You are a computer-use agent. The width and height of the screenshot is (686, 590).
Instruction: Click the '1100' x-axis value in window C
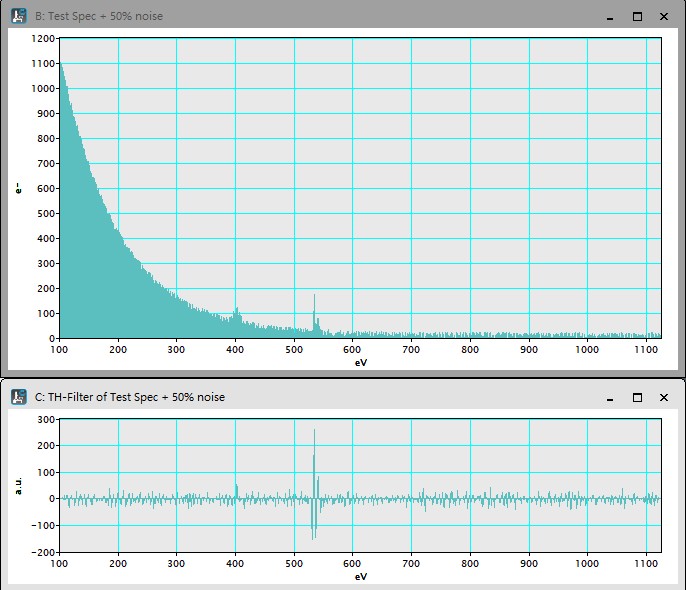point(646,563)
